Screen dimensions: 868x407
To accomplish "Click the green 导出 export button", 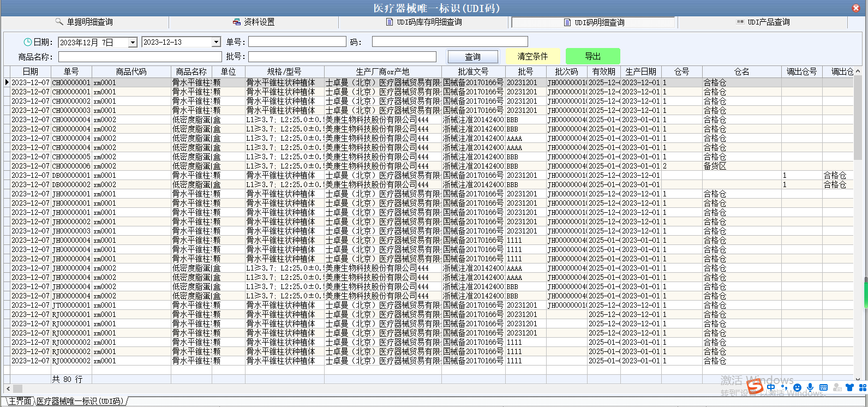I will 592,56.
